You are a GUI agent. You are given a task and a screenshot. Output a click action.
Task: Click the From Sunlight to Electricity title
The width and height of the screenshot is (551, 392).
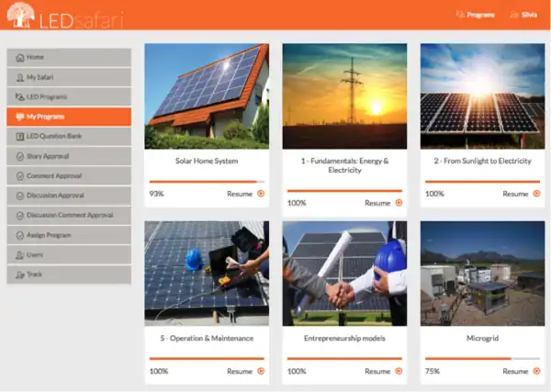click(x=482, y=161)
